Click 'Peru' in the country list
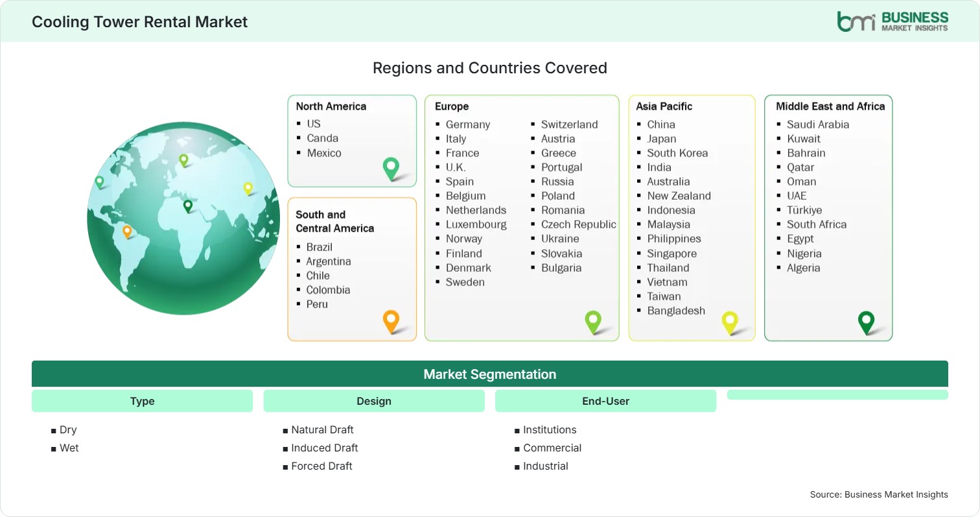The height and width of the screenshot is (517, 980). (317, 304)
